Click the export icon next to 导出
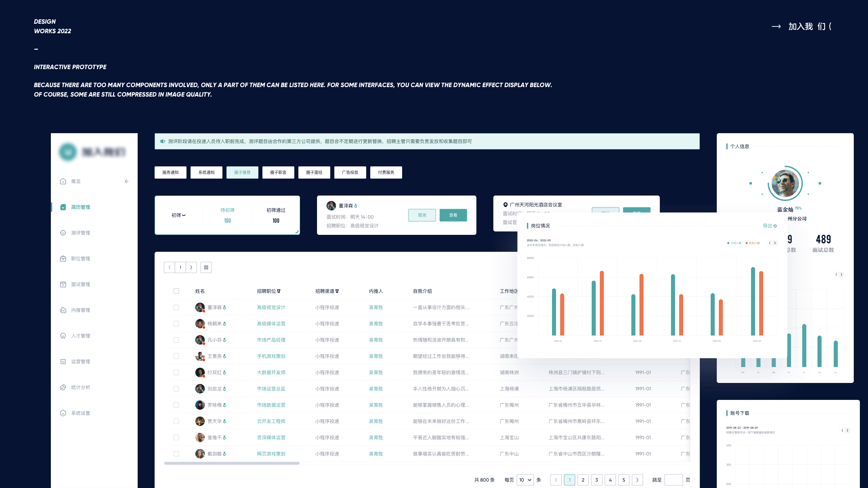 click(775, 226)
